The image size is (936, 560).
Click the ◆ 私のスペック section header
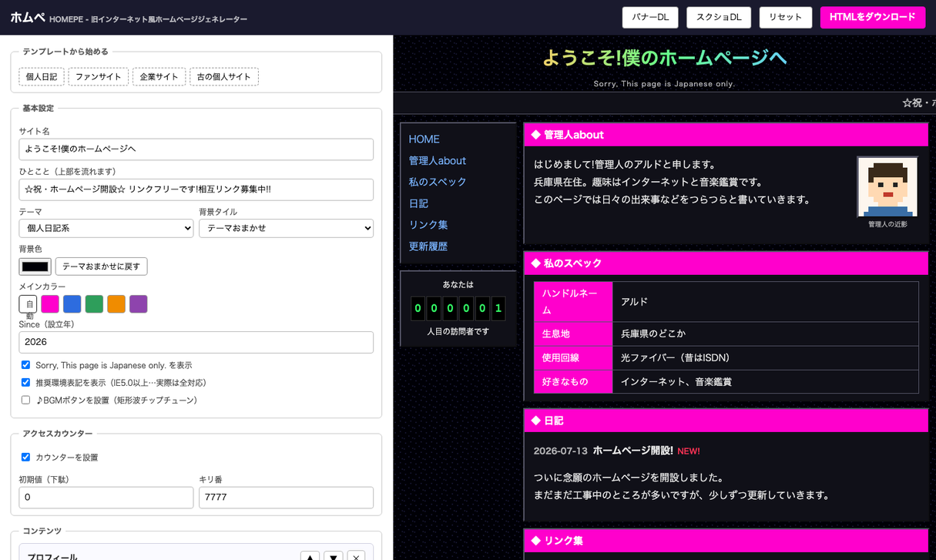726,263
